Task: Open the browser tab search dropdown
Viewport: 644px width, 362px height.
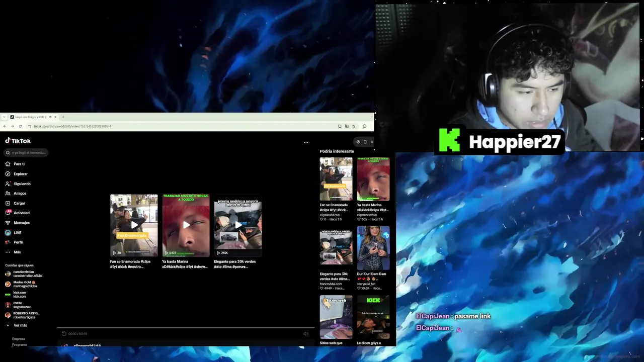Action: [5, 117]
